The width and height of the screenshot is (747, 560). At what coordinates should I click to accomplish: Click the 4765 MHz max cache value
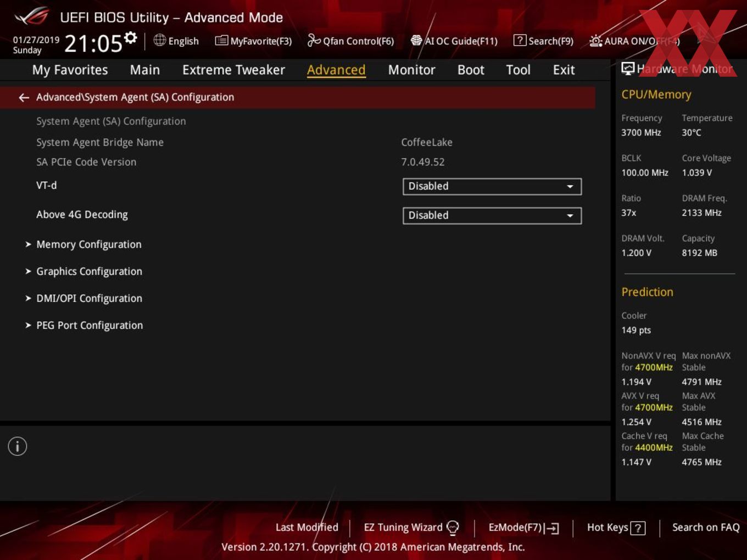pos(701,462)
